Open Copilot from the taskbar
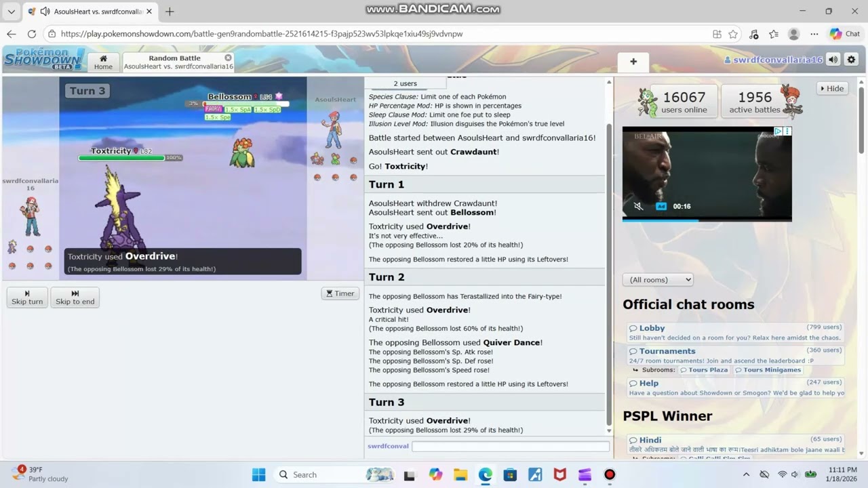868x488 pixels. point(435,474)
